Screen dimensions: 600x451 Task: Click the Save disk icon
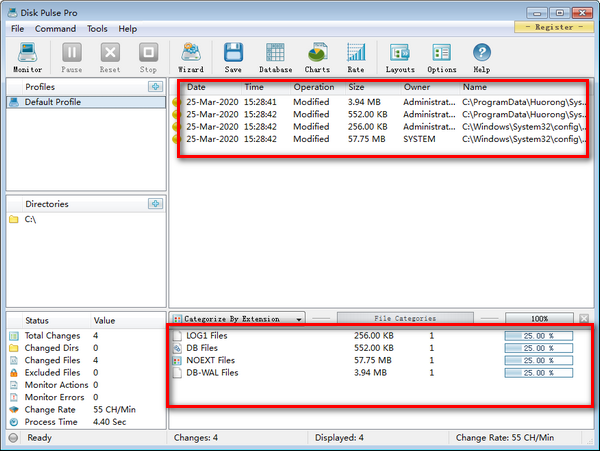(x=233, y=58)
